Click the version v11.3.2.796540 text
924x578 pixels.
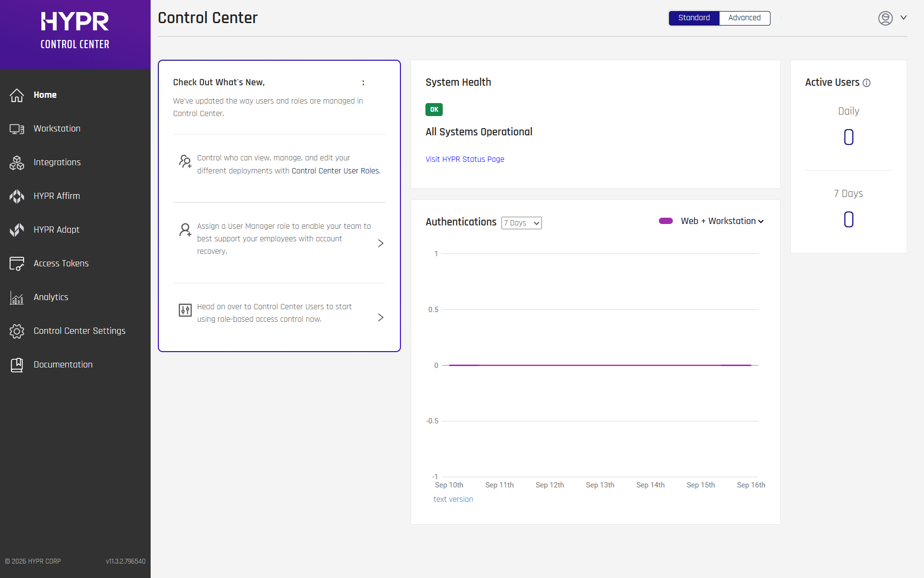click(x=126, y=562)
